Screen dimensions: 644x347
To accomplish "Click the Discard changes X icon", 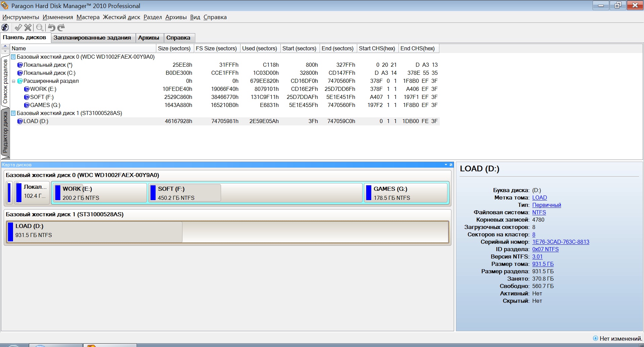I will [28, 27].
